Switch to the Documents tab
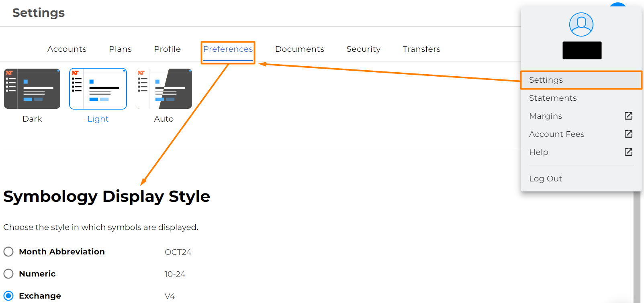644x303 pixels. point(300,49)
